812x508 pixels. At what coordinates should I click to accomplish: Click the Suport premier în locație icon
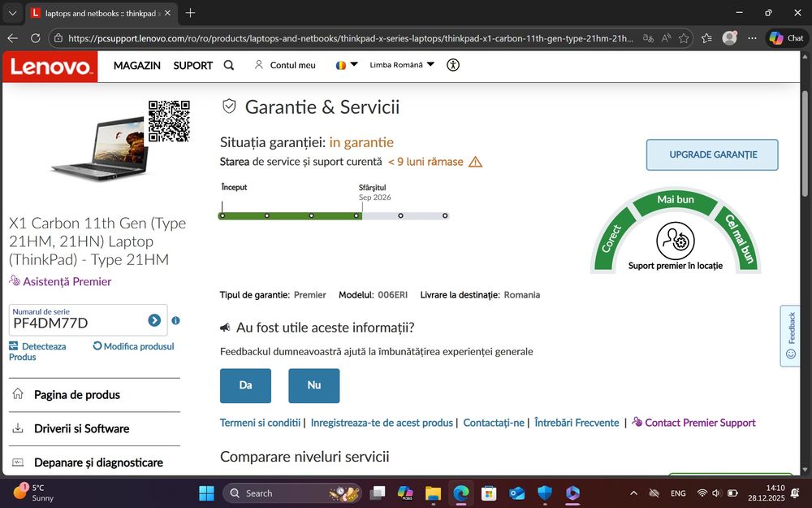[676, 241]
